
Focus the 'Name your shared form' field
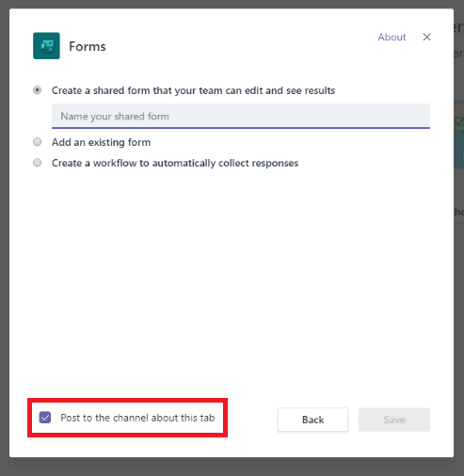pos(241,116)
